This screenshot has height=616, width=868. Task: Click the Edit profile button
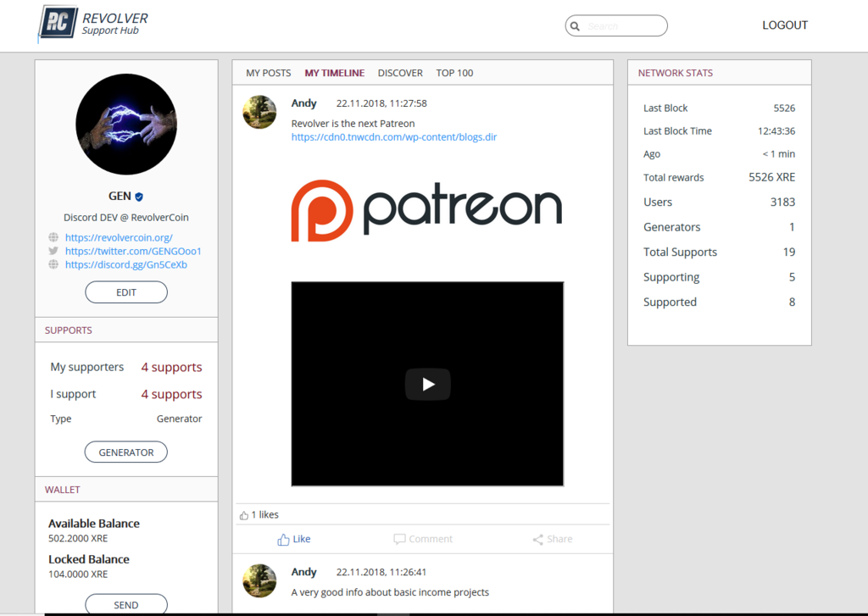[126, 292]
